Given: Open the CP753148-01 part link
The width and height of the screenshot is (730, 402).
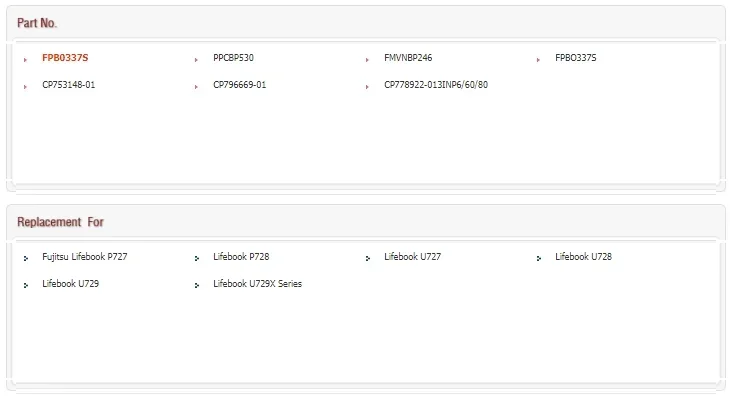Looking at the screenshot, I should [x=68, y=85].
